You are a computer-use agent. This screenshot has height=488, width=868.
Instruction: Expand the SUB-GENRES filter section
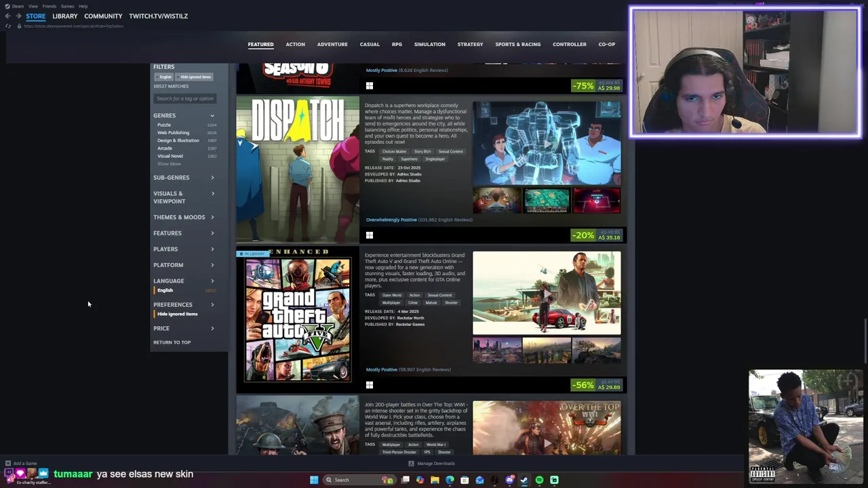184,178
